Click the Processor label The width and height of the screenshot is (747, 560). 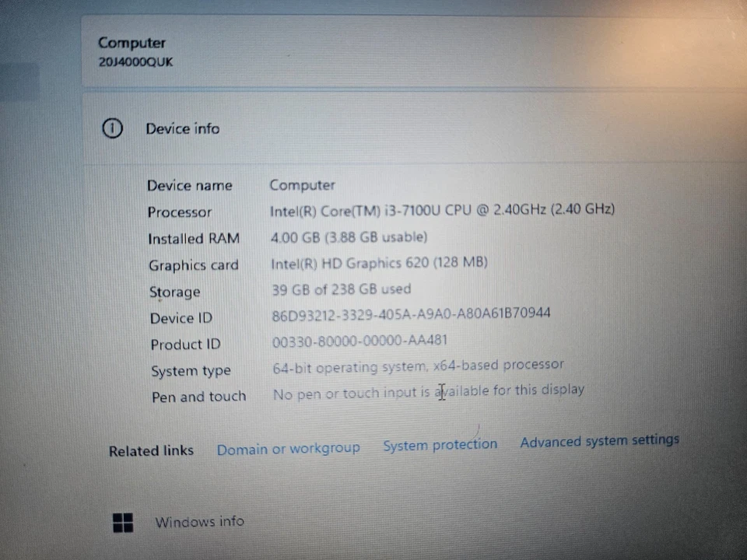point(180,212)
